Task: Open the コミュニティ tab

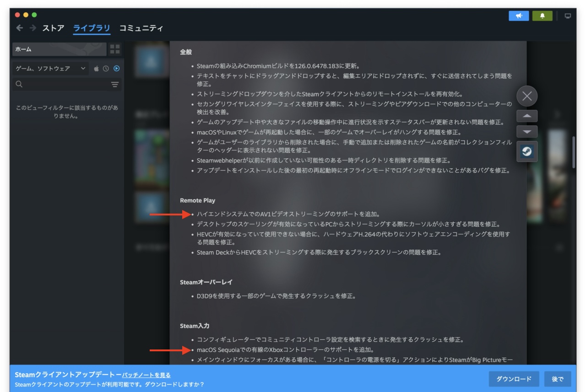Action: 141,28
